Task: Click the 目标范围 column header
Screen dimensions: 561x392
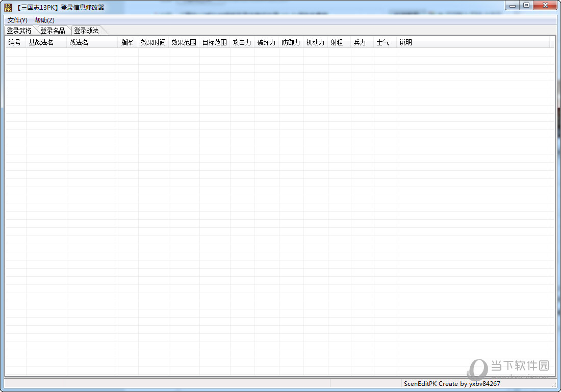Action: 214,42
